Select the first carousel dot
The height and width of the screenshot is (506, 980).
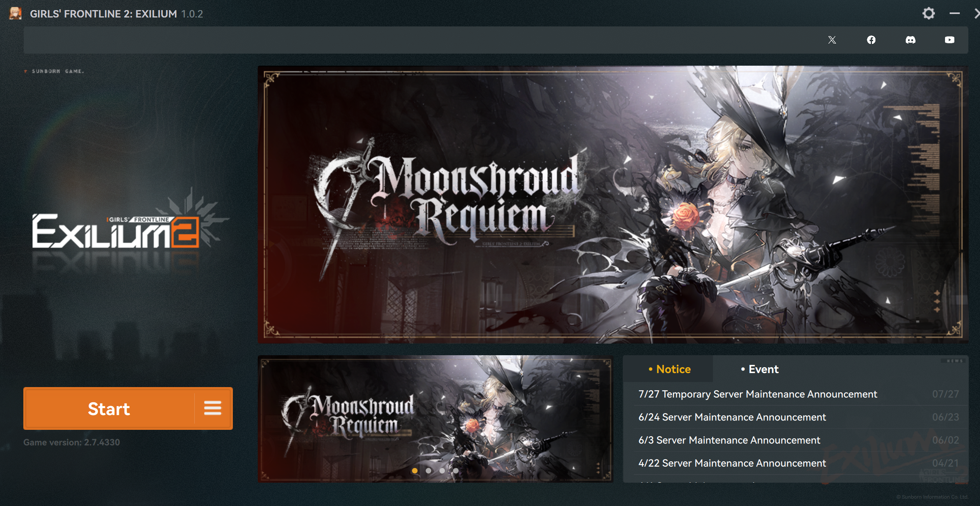click(415, 471)
